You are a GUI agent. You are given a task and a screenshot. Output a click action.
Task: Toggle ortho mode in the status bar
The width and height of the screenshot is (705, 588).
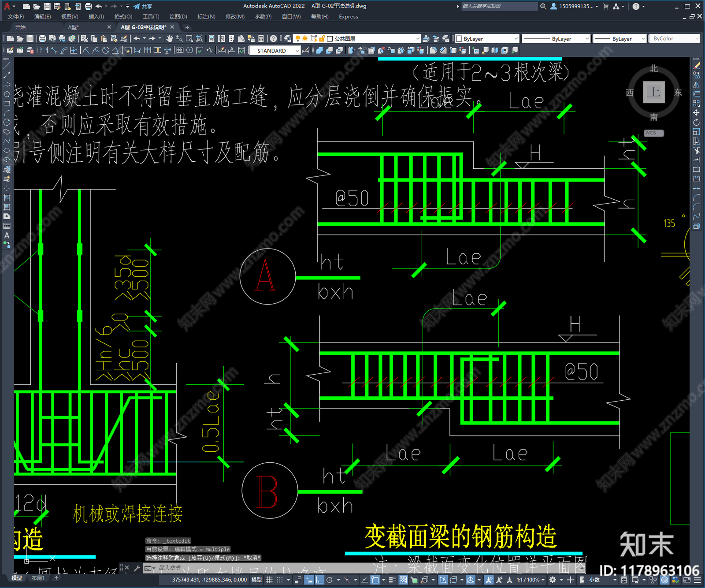tap(319, 580)
